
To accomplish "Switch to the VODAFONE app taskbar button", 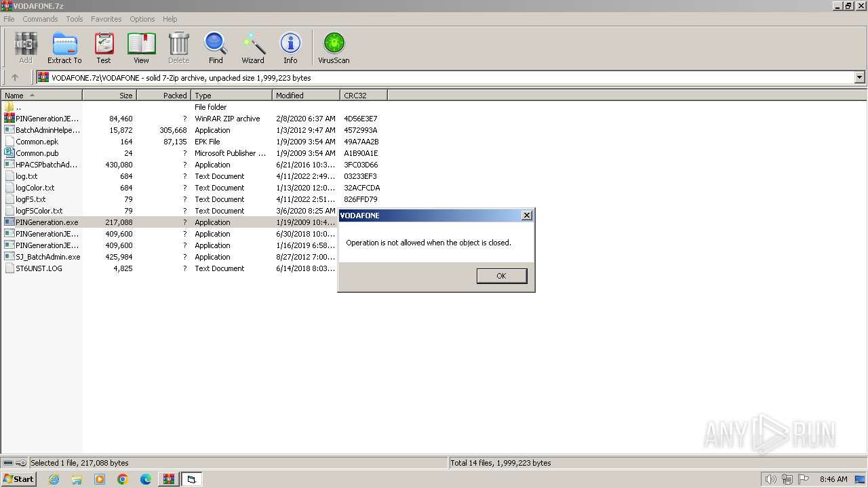I will point(191,479).
